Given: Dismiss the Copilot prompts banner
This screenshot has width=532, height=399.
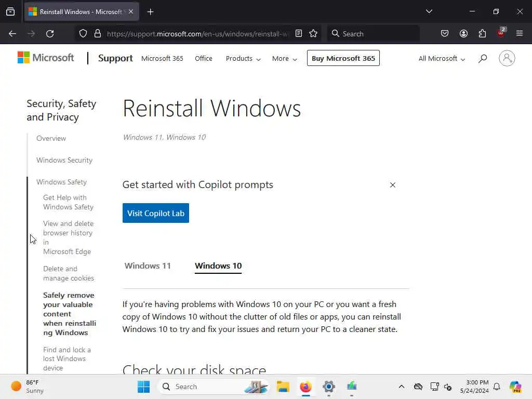Looking at the screenshot, I should pyautogui.click(x=393, y=185).
